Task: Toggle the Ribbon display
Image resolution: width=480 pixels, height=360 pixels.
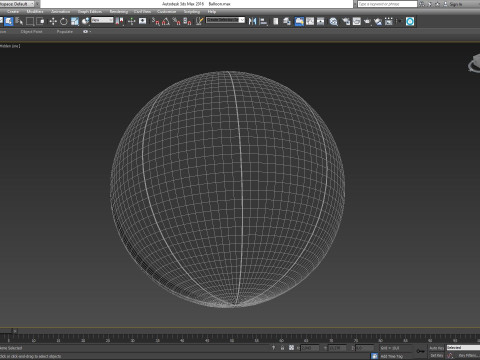Action: (x=299, y=21)
